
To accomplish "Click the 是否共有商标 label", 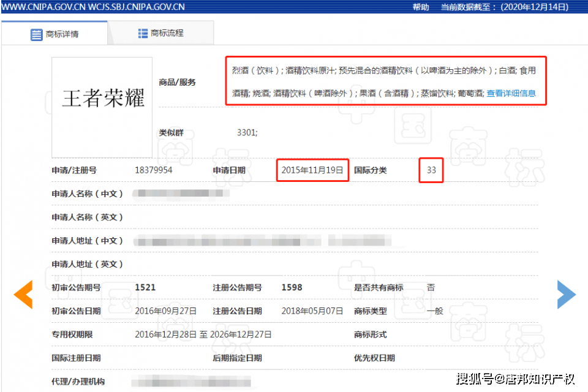I will pos(379,287).
